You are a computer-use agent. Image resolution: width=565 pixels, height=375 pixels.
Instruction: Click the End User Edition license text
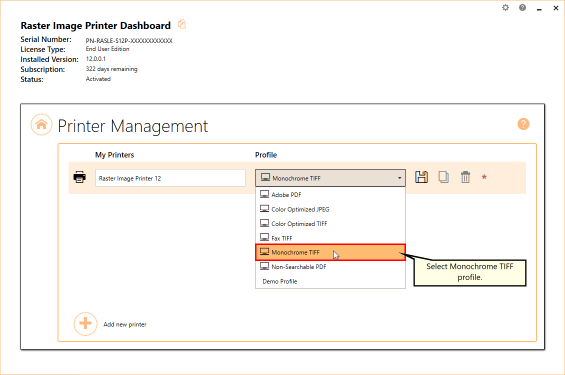(x=107, y=49)
